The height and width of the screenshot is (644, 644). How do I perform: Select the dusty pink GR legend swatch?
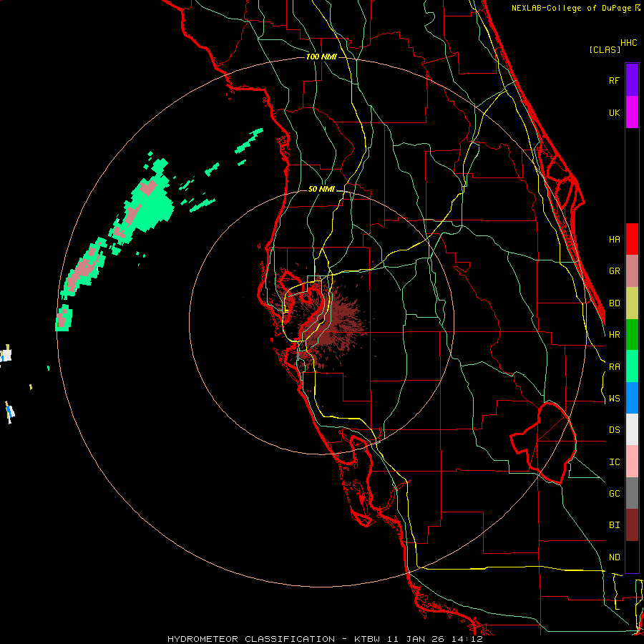point(632,271)
